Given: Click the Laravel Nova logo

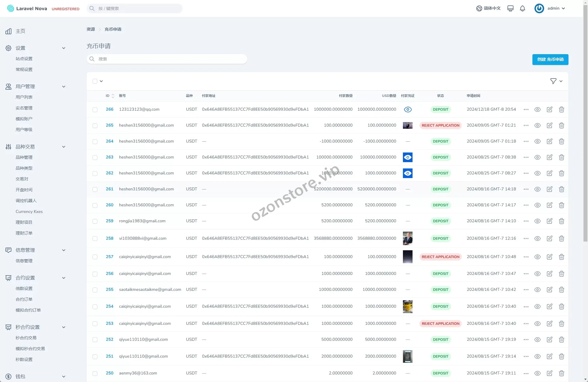Looking at the screenshot, I should [x=27, y=8].
